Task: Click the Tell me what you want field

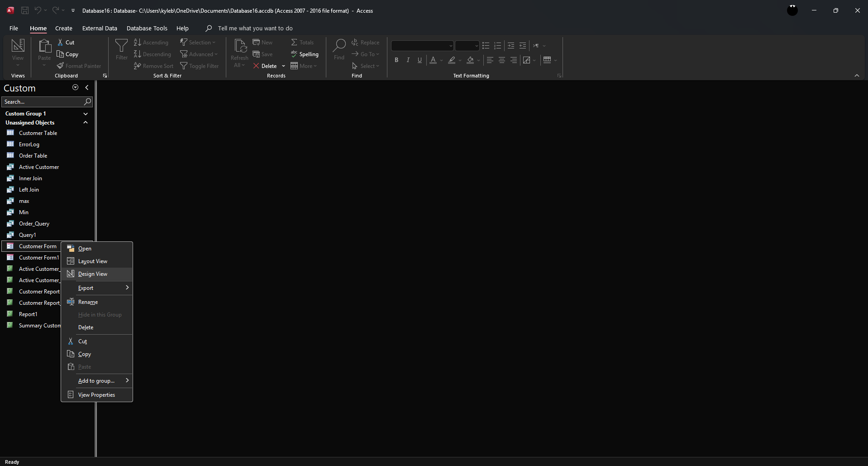Action: pos(255,28)
